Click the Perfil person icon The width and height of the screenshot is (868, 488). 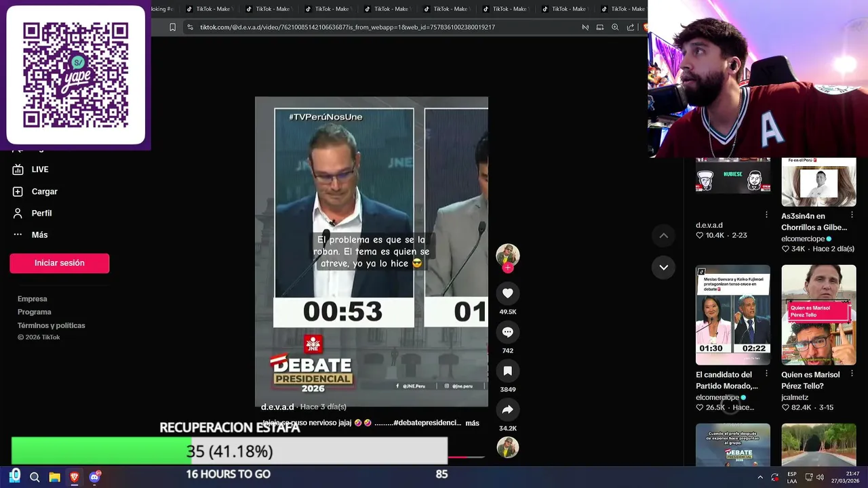[x=18, y=213]
